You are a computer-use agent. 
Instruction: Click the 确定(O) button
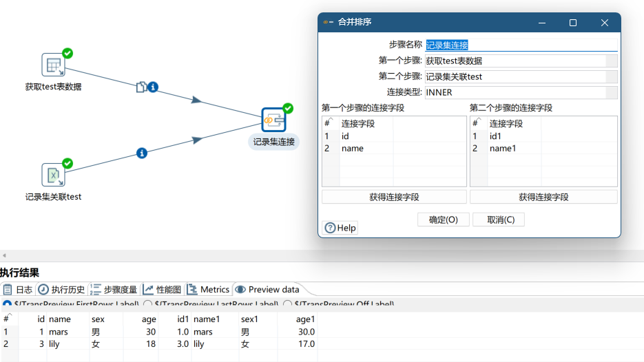coord(443,220)
